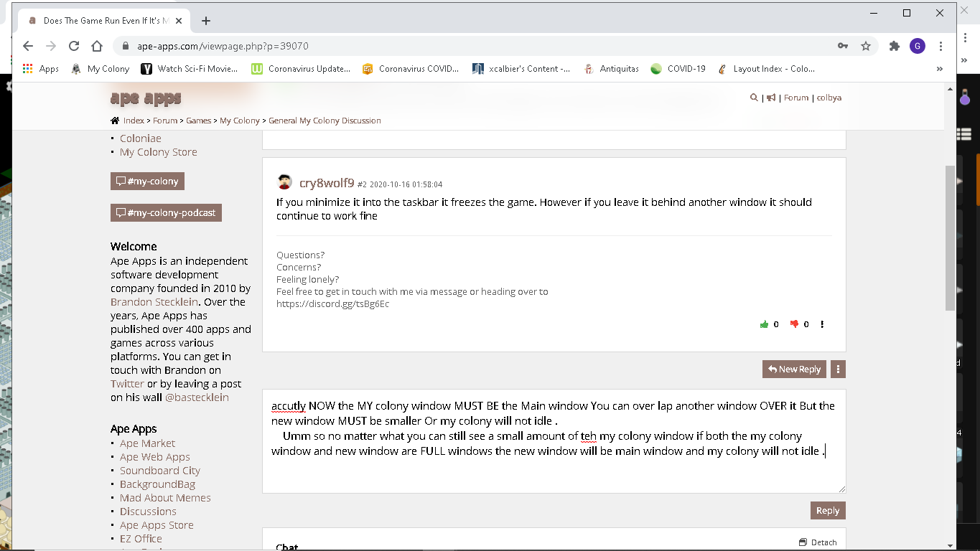The width and height of the screenshot is (980, 551).
Task: Open the Ape Market sidebar link
Action: click(147, 443)
